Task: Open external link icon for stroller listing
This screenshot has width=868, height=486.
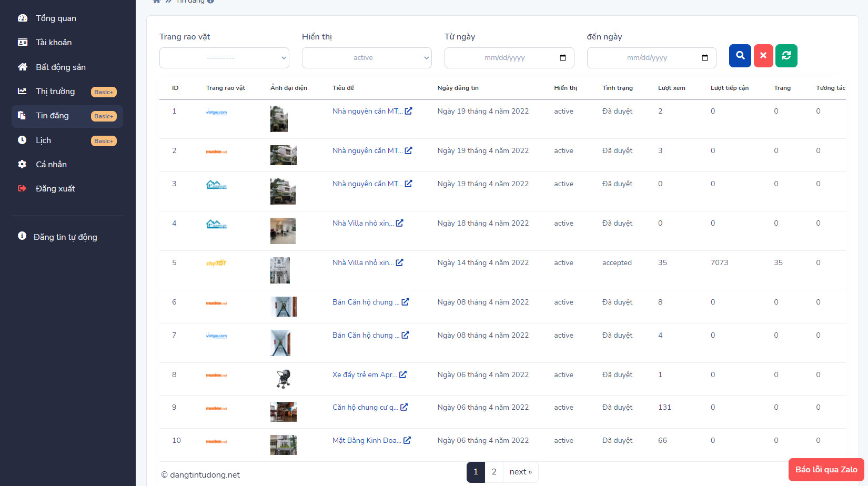Action: click(x=403, y=374)
